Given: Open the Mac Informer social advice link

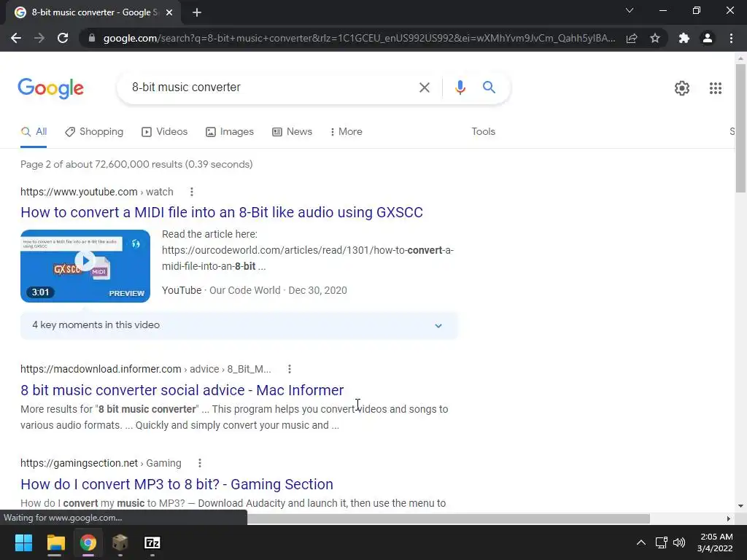Looking at the screenshot, I should [x=182, y=390].
